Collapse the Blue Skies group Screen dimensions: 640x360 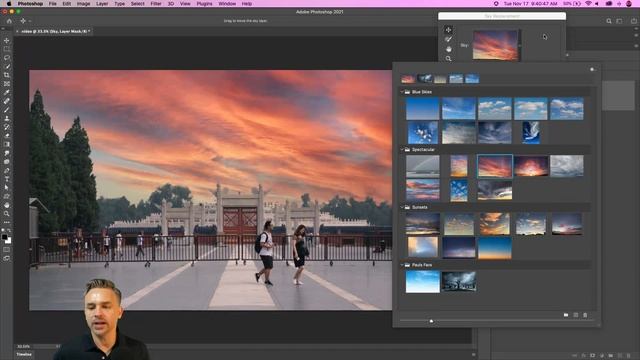(402, 92)
